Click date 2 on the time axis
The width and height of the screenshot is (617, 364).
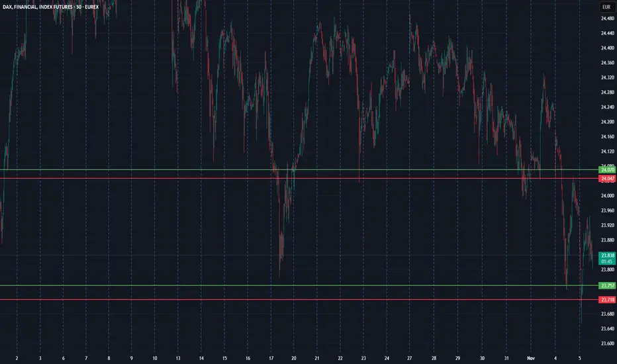17,358
